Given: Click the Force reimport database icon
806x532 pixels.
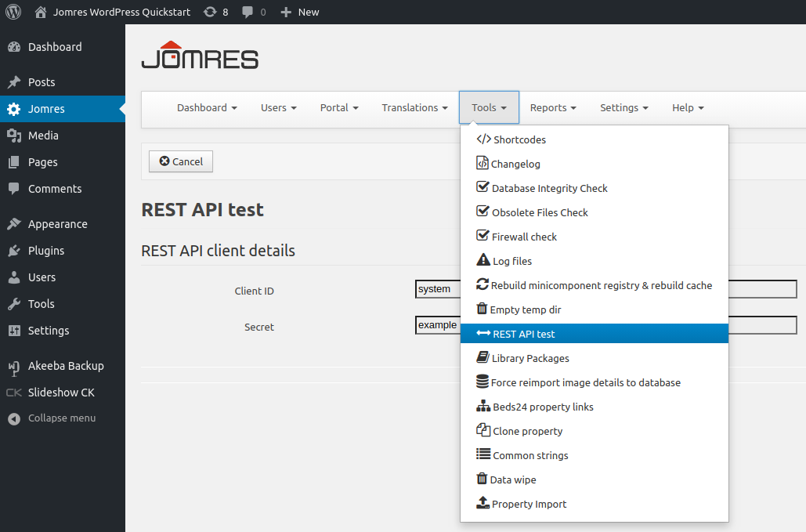Looking at the screenshot, I should click(x=483, y=382).
